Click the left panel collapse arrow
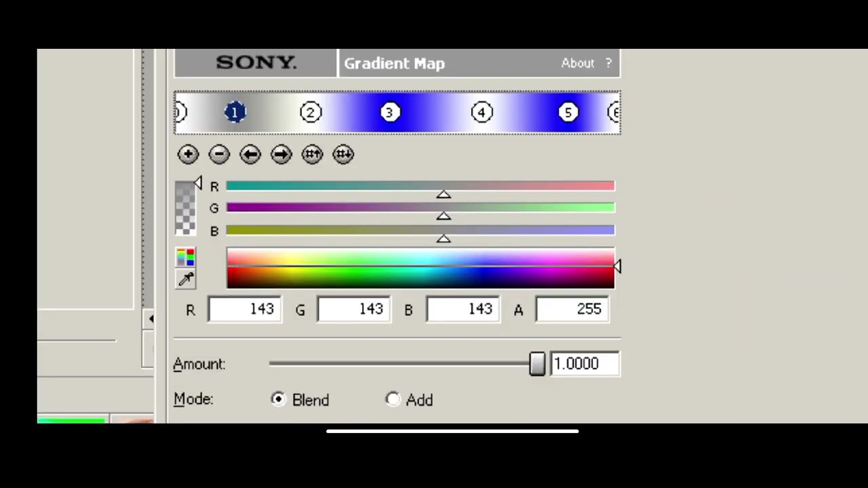The image size is (868, 488). [150, 319]
